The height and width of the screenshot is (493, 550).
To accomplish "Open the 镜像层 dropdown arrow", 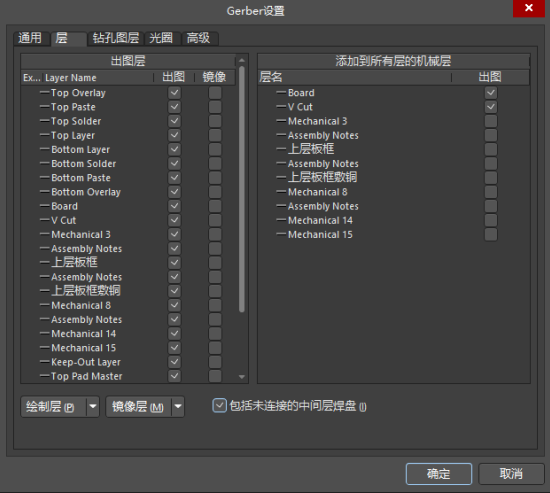I will (x=178, y=407).
